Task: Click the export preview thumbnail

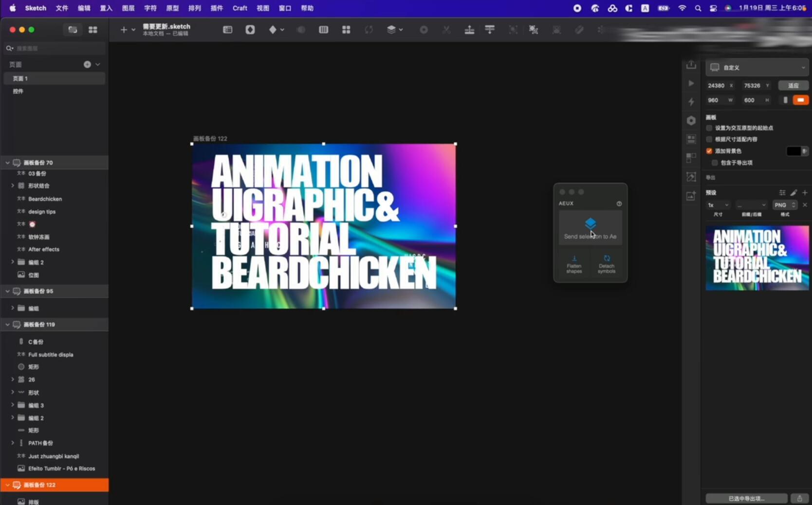Action: coord(757,258)
